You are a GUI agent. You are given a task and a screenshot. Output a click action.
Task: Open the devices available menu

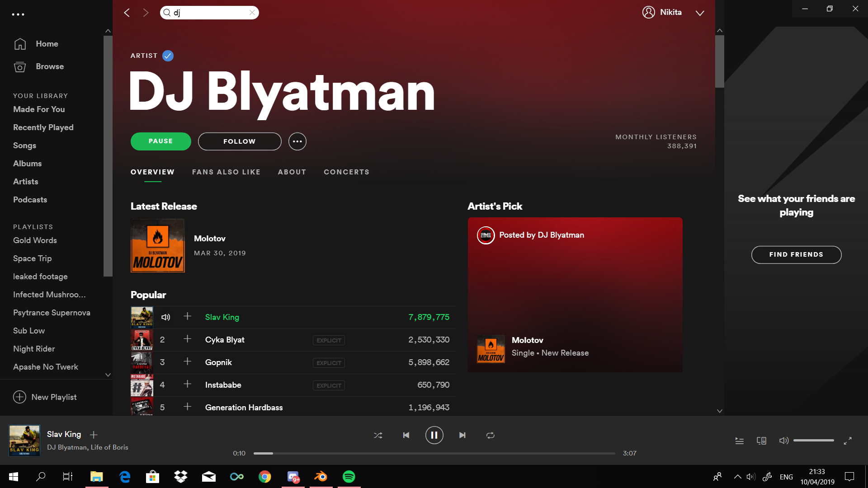point(761,441)
